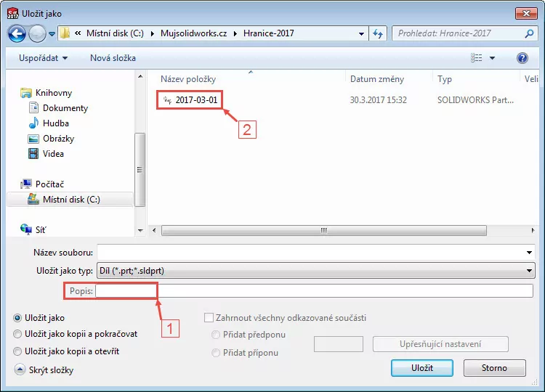
Task: Click the SOLIDWORKS part icon of 2017-03-01
Action: click(168, 100)
